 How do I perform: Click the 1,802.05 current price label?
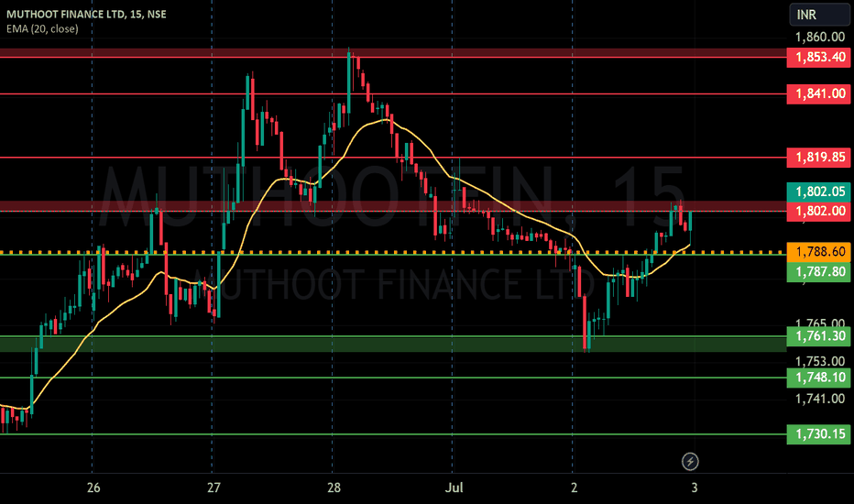[x=818, y=192]
